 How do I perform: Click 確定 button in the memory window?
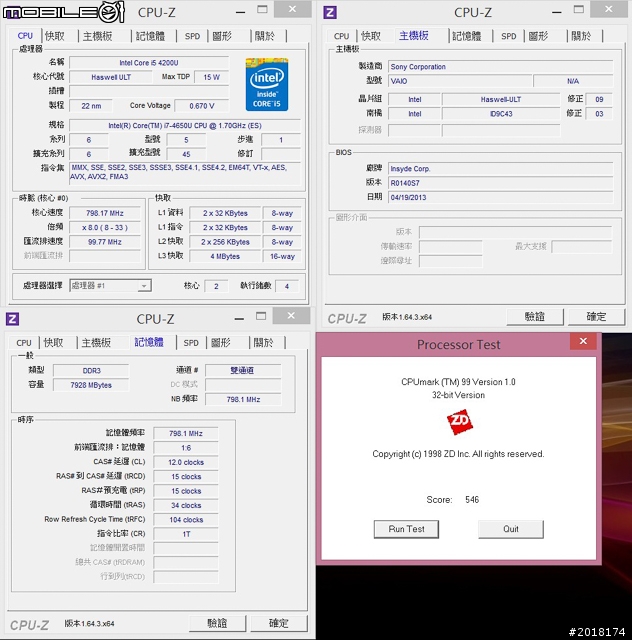[278, 623]
